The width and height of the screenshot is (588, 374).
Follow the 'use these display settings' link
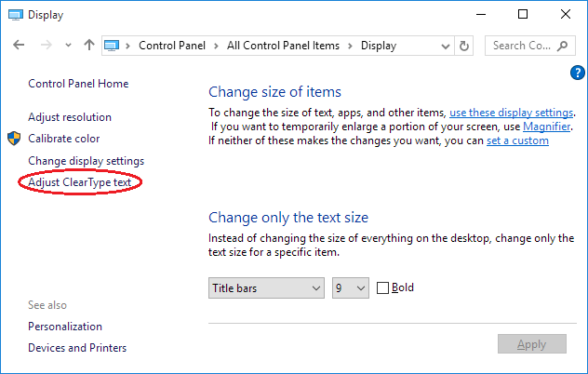click(x=512, y=112)
